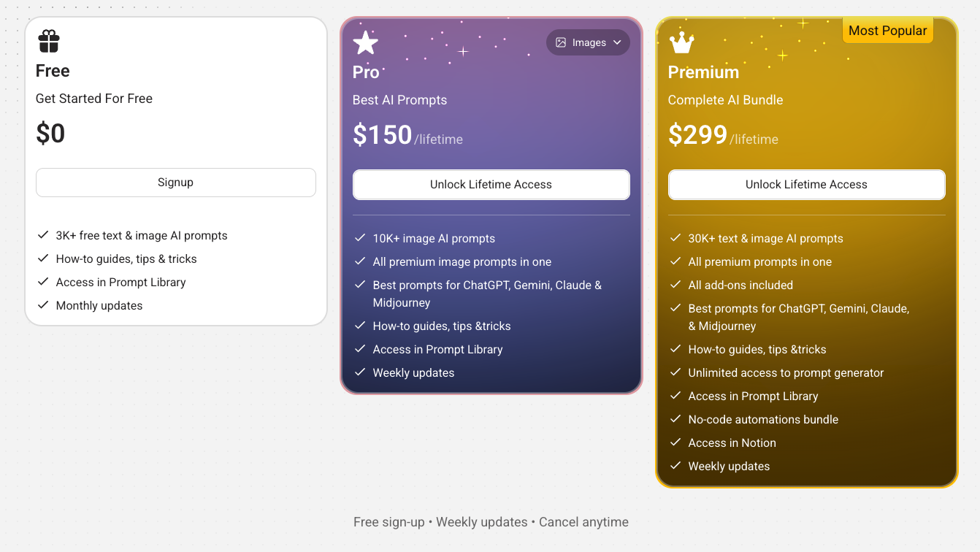Click the checkmark beside 'Weekly updates' on Pro
The height and width of the screenshot is (552, 980).
coord(360,372)
